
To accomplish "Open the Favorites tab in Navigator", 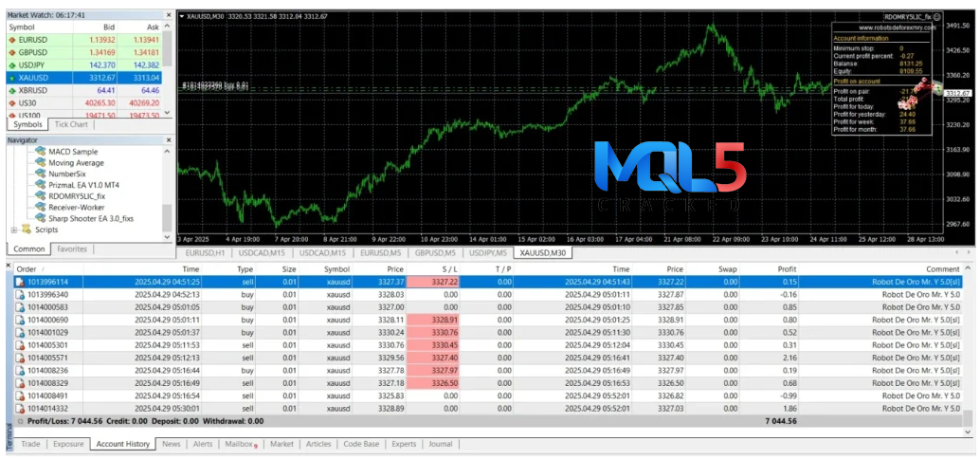I will click(x=72, y=249).
